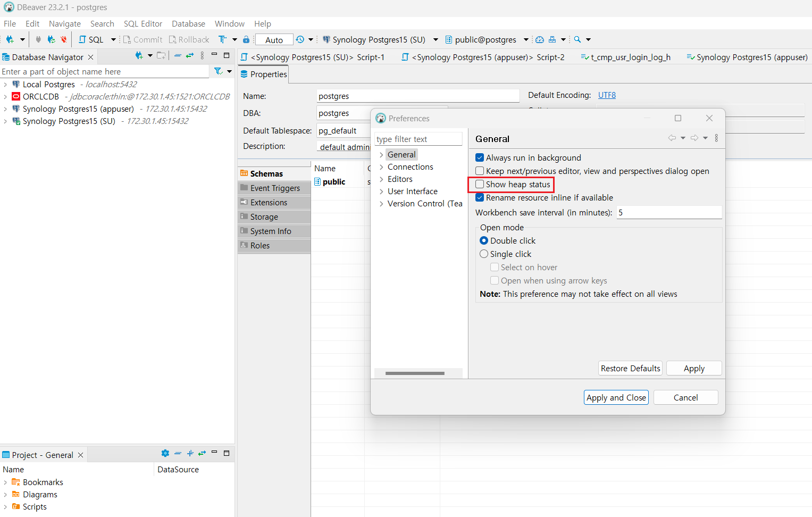Click the plus create icon in Project panel
812x517 pixels.
click(190, 453)
